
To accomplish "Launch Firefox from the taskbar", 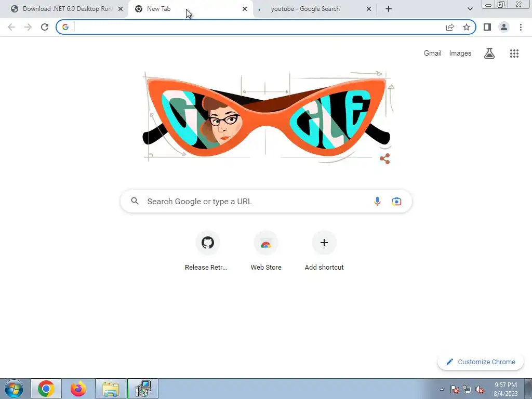I will pos(78,389).
